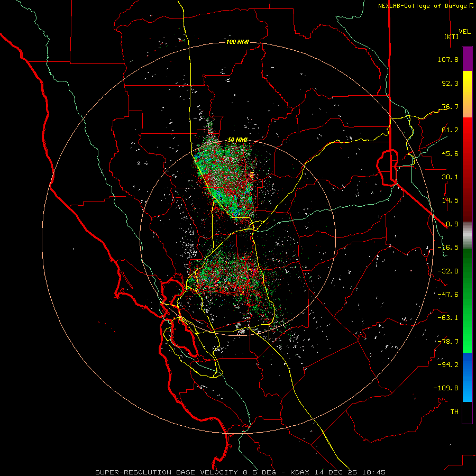Click the [KT] units label

click(x=452, y=36)
